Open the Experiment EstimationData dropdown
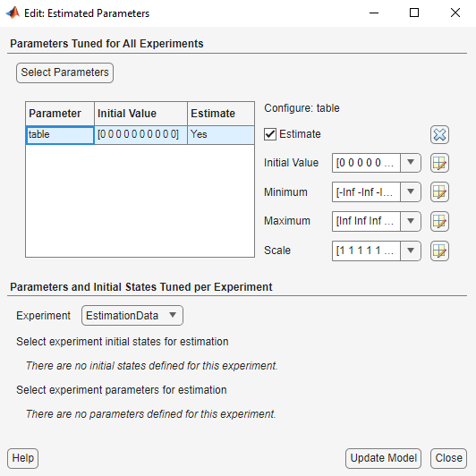 pos(132,316)
